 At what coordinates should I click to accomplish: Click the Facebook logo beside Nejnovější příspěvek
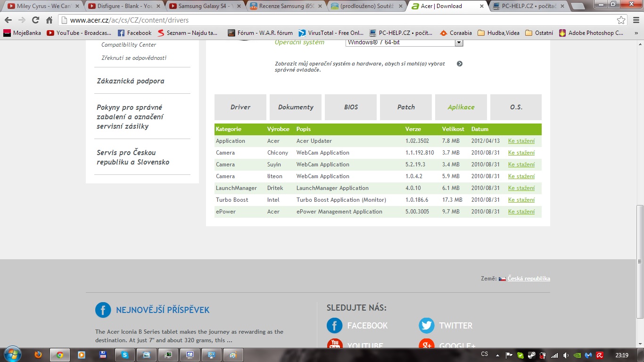(103, 310)
